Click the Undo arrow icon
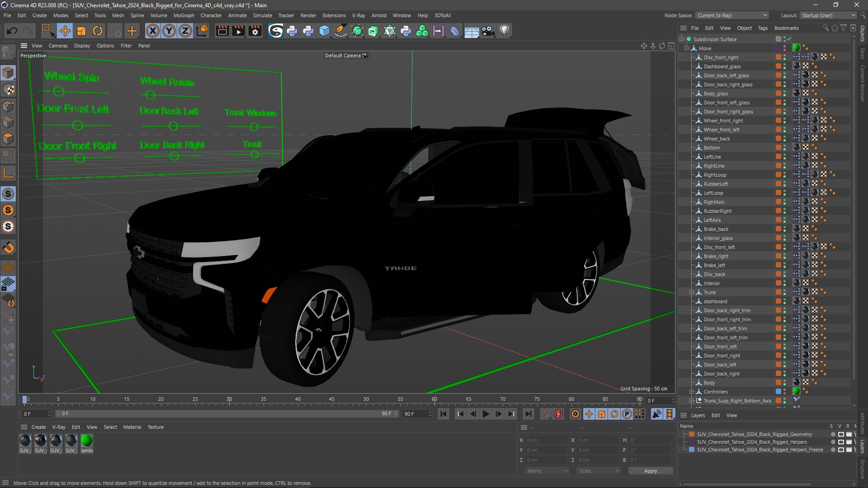868x488 pixels. (12, 31)
